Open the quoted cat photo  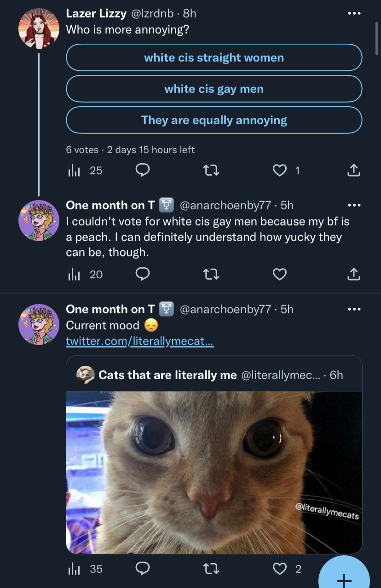(214, 473)
